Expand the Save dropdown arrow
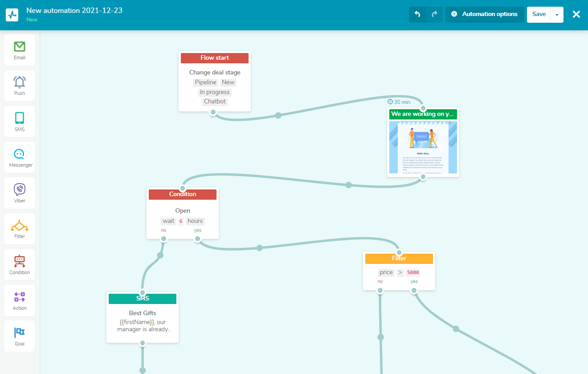This screenshot has height=374, width=588. click(x=557, y=14)
